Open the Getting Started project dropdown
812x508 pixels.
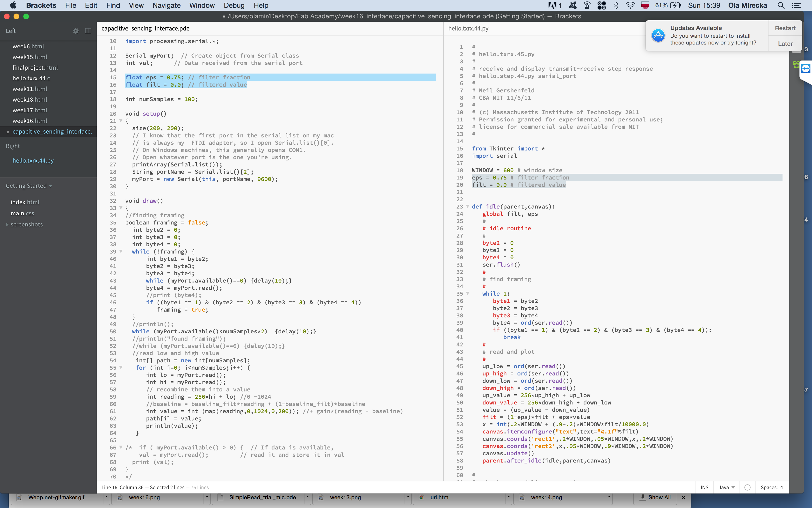point(29,186)
